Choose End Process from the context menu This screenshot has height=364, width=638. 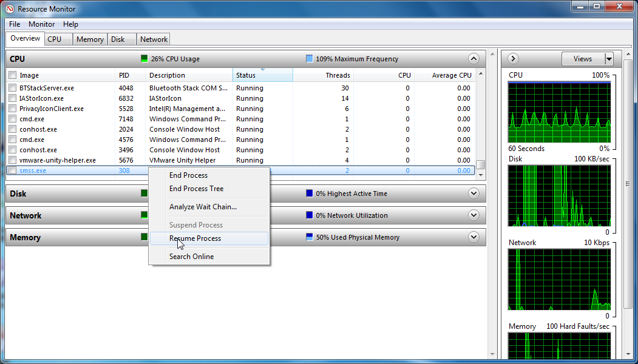(209, 175)
